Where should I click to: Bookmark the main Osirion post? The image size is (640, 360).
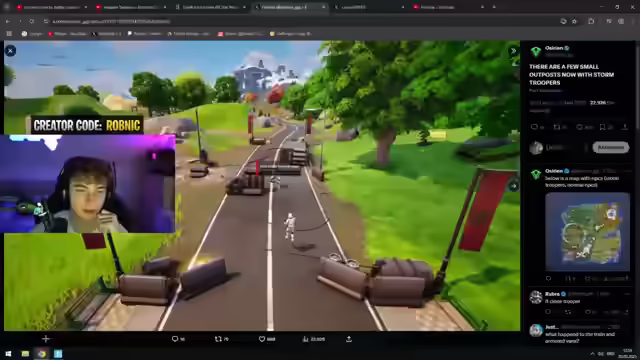(602, 127)
